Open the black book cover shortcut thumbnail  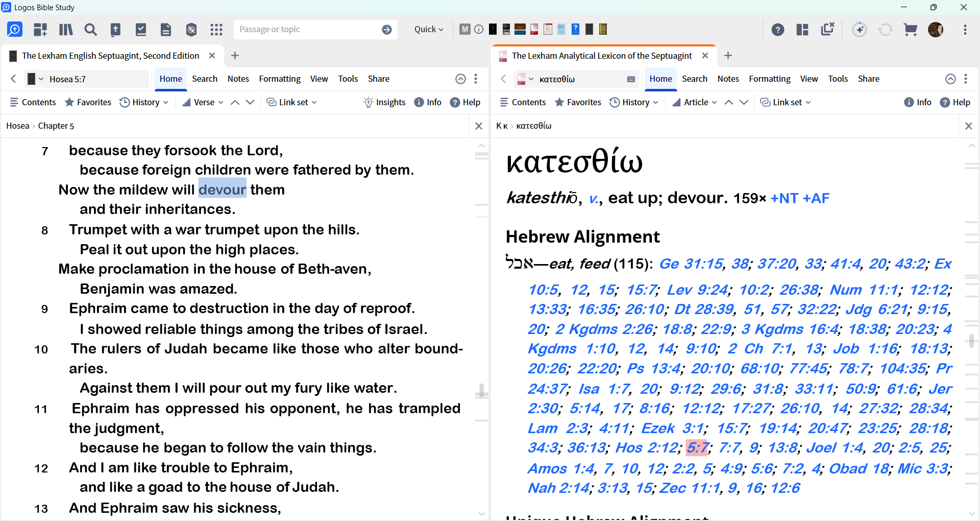(x=493, y=29)
